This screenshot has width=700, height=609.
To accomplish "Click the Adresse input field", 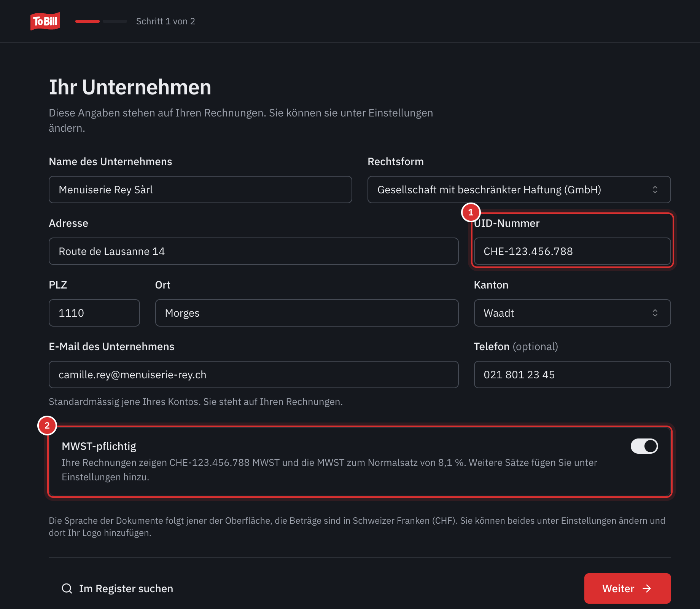I will (253, 251).
